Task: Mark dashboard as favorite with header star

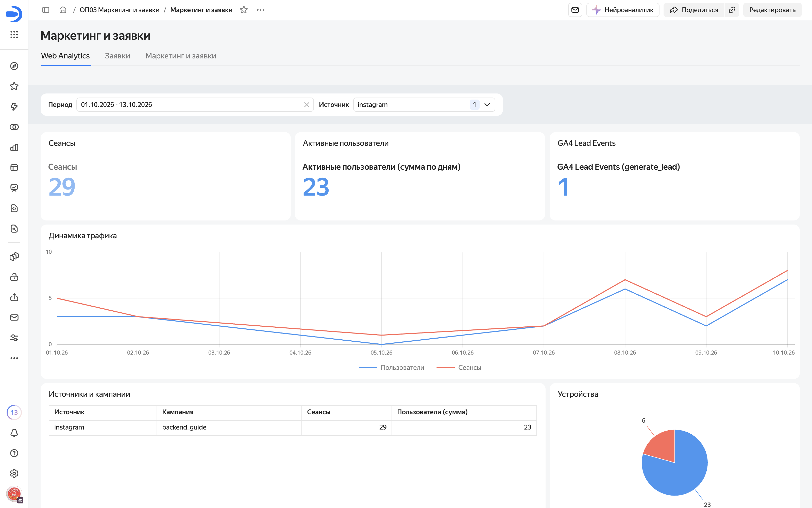Action: coord(244,10)
